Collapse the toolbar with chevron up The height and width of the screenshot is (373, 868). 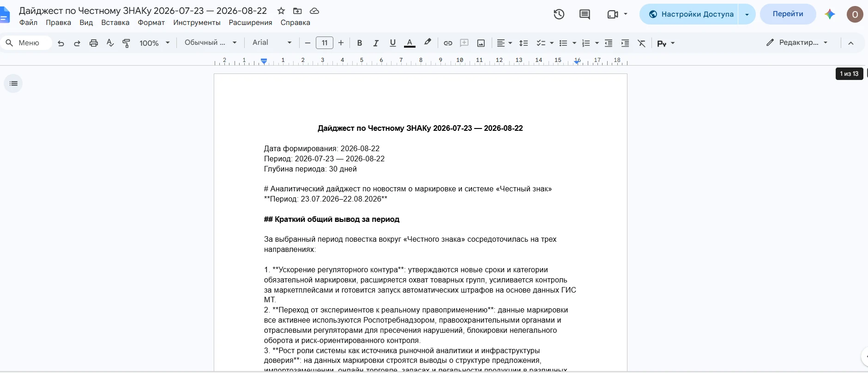tap(851, 43)
